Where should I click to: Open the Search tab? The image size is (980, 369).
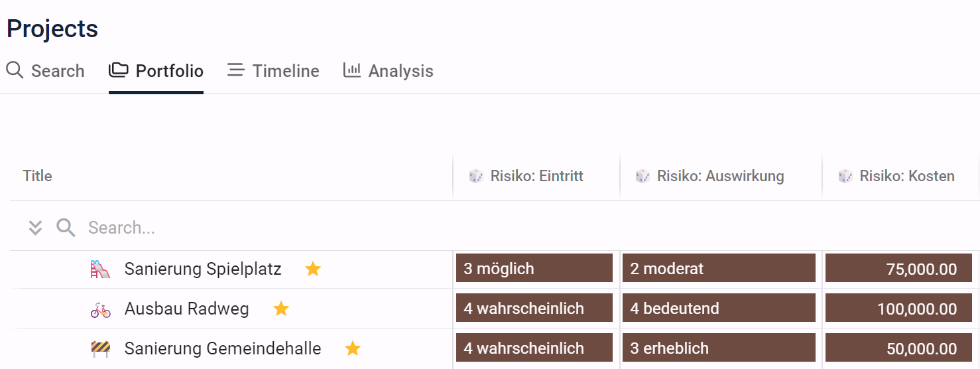coord(45,71)
